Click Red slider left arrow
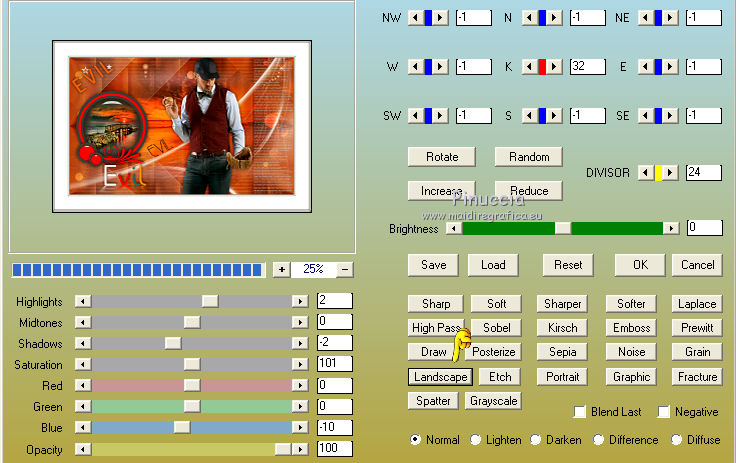Viewport: 736px width, 463px height. tap(83, 386)
